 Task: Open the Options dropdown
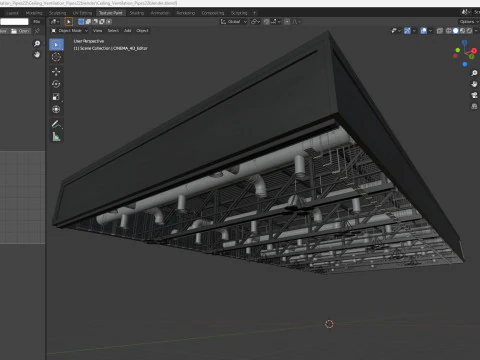(x=469, y=22)
